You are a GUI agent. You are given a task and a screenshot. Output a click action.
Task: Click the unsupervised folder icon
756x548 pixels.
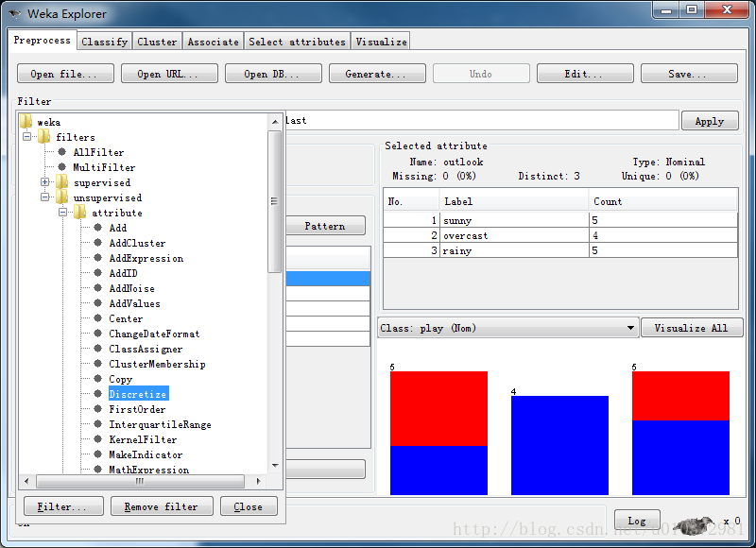click(x=62, y=197)
